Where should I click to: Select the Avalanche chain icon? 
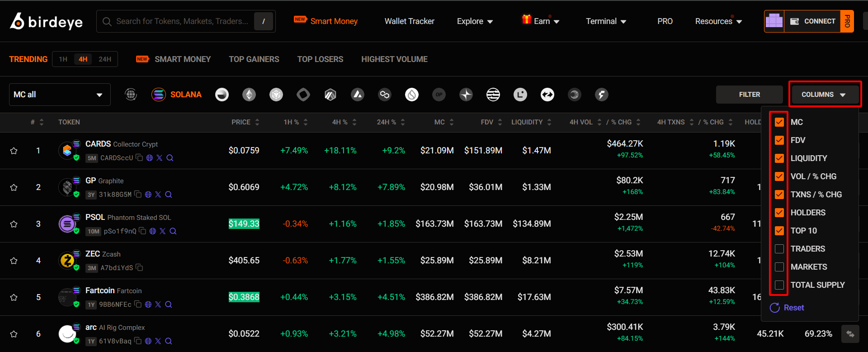pyautogui.click(x=358, y=95)
